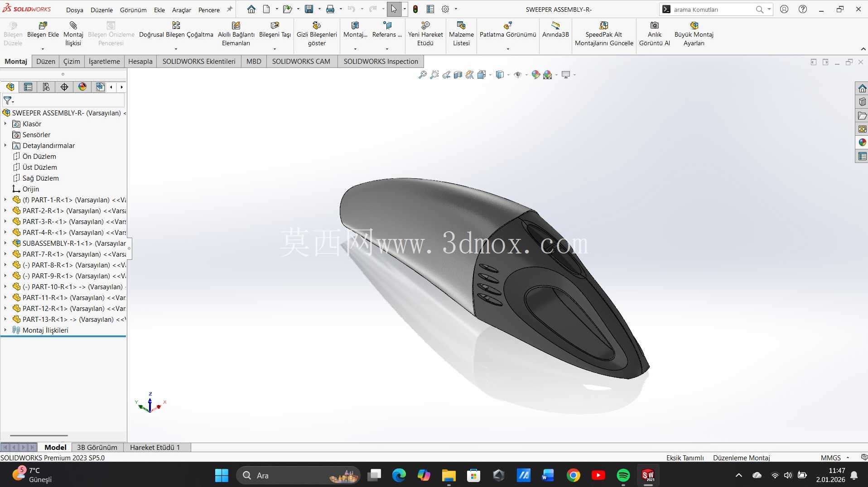Click Zoom to Area magnifier icon
This screenshot has height=487, width=868.
(434, 75)
